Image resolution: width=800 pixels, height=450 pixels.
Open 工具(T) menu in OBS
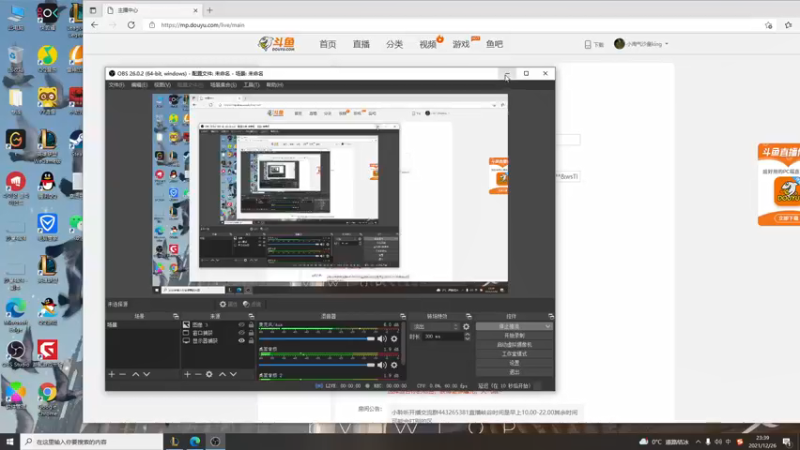[251, 85]
